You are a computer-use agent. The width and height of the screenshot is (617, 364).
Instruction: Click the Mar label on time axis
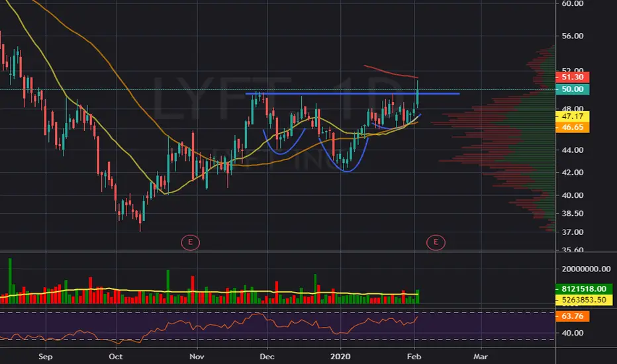click(481, 357)
